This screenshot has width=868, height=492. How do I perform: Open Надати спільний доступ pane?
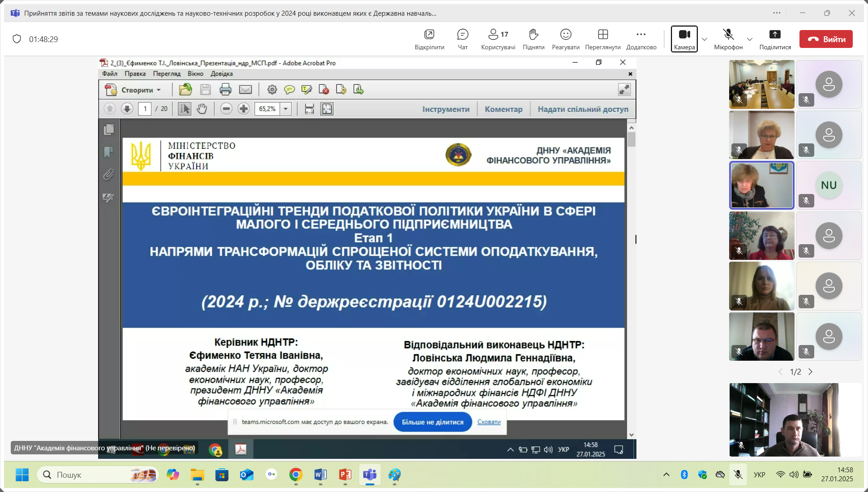583,109
